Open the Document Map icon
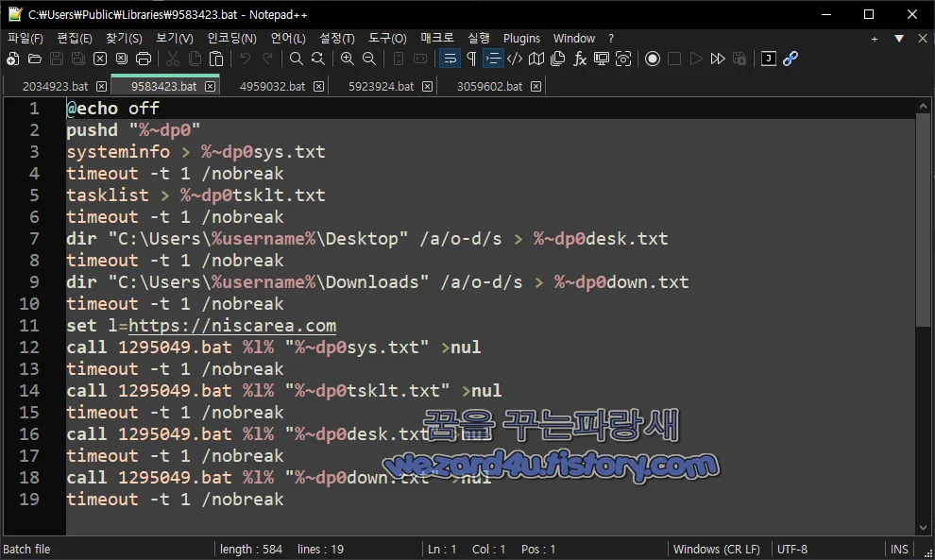Image resolution: width=935 pixels, height=560 pixels. point(536,59)
